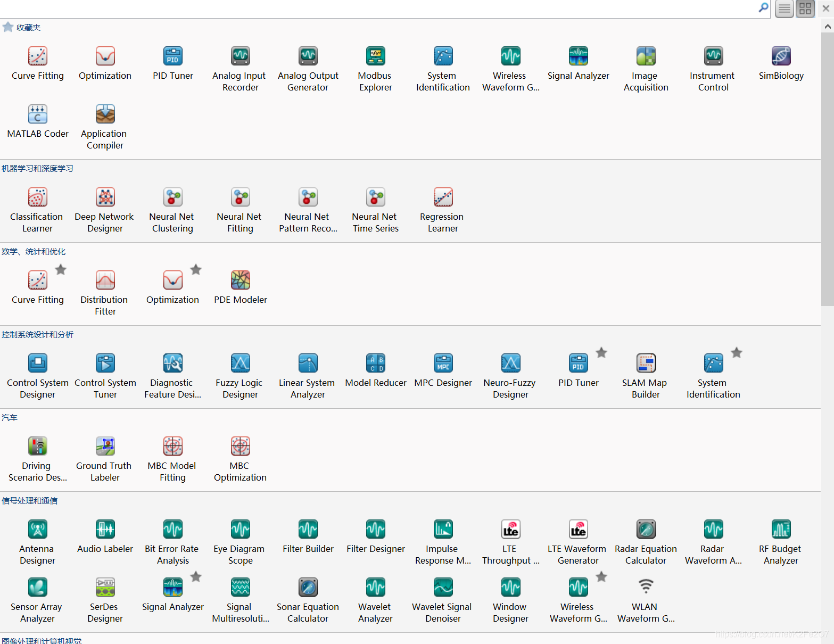Launch the WLAN Waveform Generator app
Screen dimensions: 834x644
click(x=646, y=588)
